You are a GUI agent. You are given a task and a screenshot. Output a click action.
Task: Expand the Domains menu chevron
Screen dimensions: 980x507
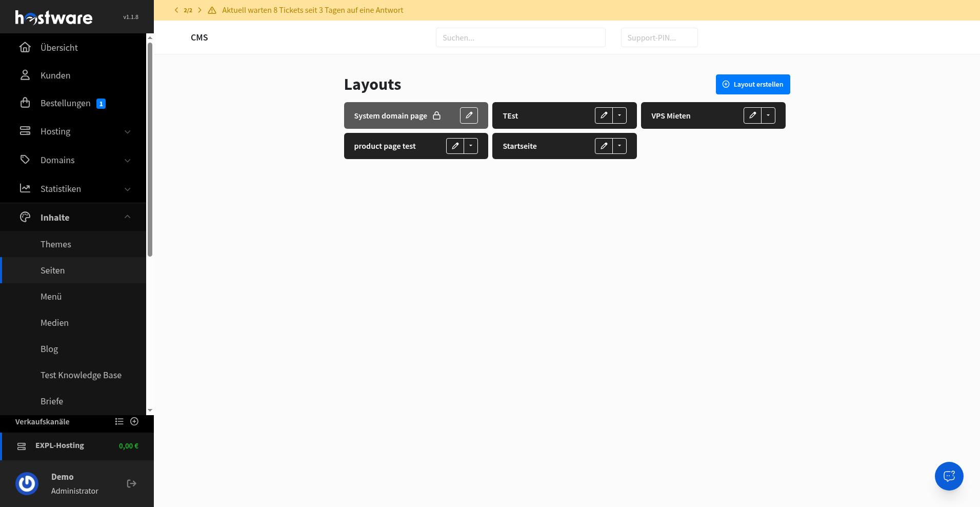pos(127,161)
